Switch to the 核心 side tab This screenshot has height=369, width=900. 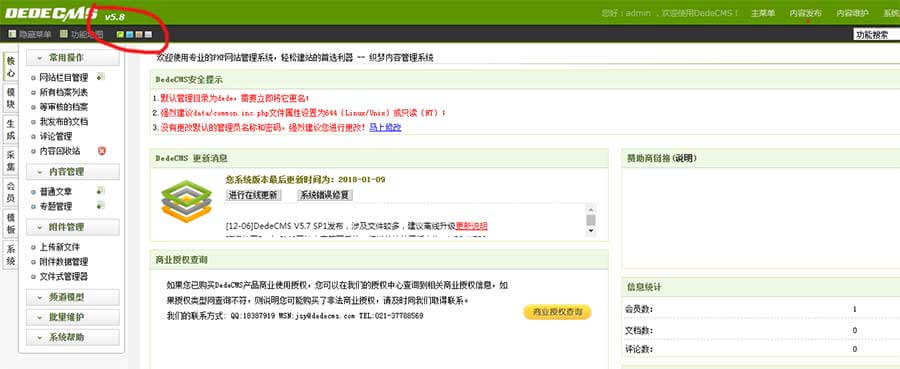coord(11,67)
